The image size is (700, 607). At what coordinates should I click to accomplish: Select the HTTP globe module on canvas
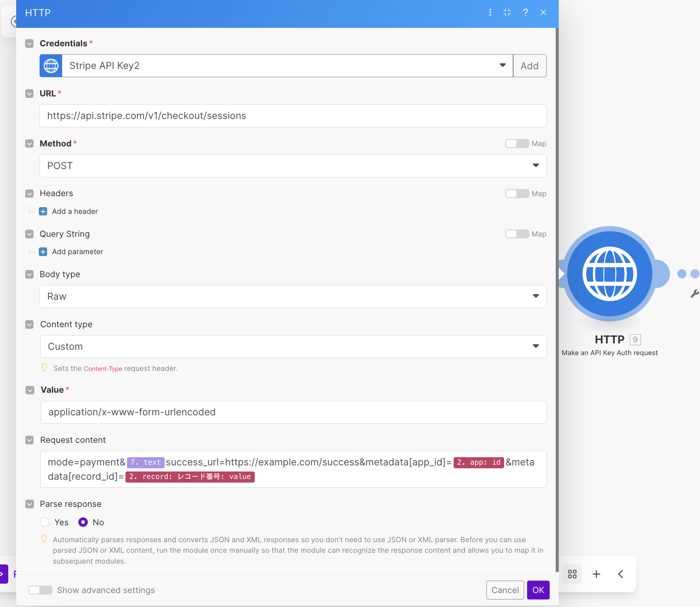pyautogui.click(x=610, y=274)
